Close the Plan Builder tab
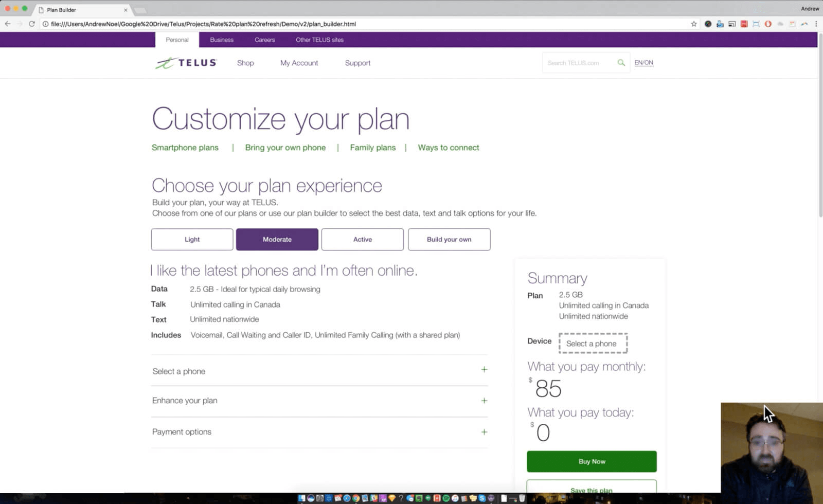This screenshot has height=504, width=823. tap(126, 10)
